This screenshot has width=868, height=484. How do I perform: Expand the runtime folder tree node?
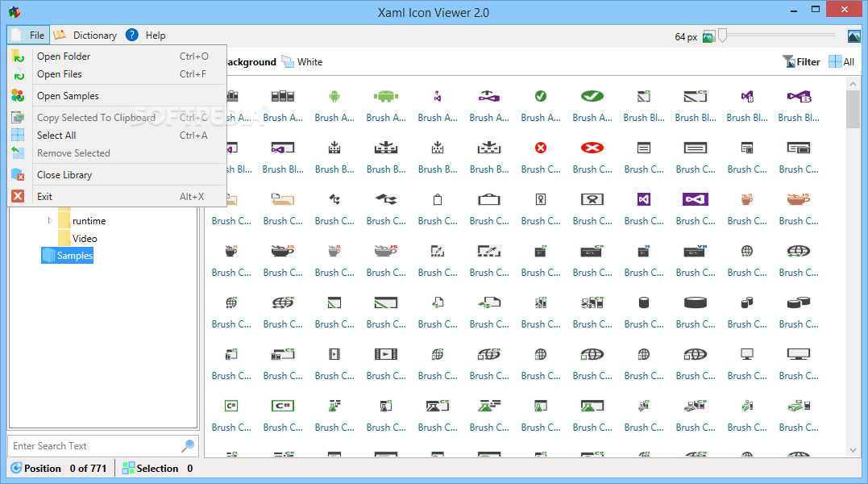coord(50,220)
